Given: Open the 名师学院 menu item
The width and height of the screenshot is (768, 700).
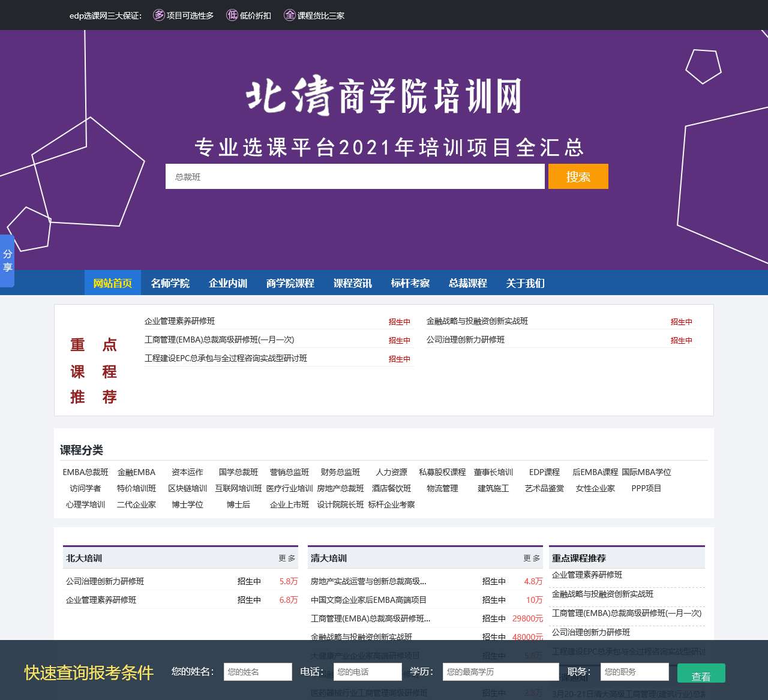Looking at the screenshot, I should [x=170, y=283].
